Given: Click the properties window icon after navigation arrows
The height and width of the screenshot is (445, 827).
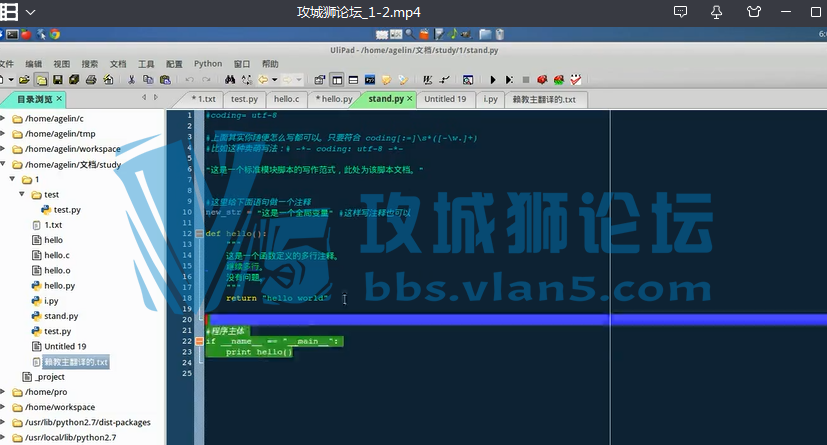Looking at the screenshot, I should (320, 80).
